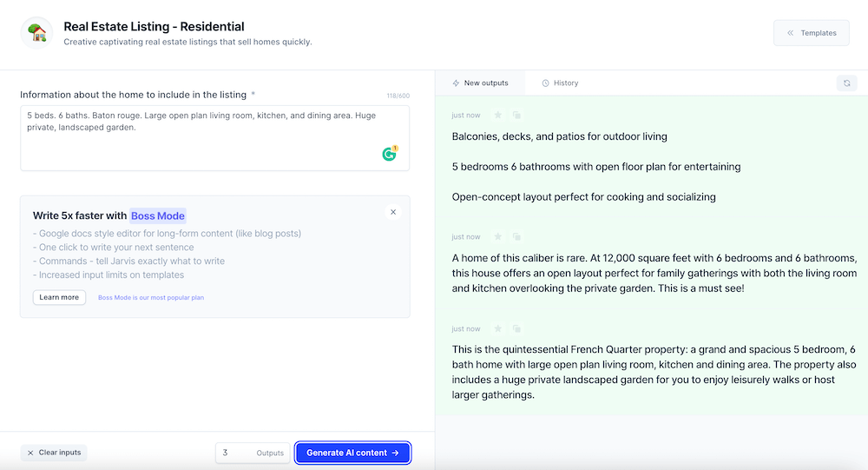Click Generate AI content button

(352, 453)
